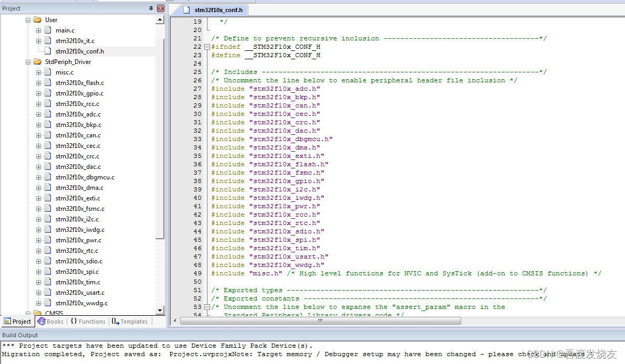Viewport: 625px width, 364px height.
Task: Click the main.c file icon
Action: (48, 30)
